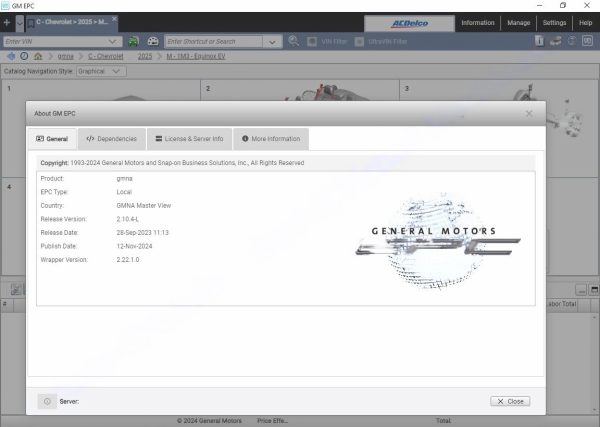Click the M - 1M3 - Equinox EV breadcrumb
The width and height of the screenshot is (600, 427).
196,57
